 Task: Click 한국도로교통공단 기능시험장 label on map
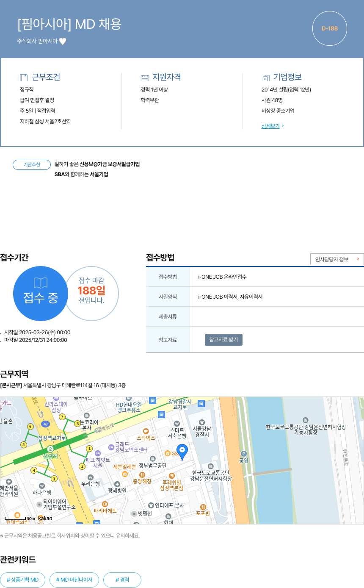point(306,430)
